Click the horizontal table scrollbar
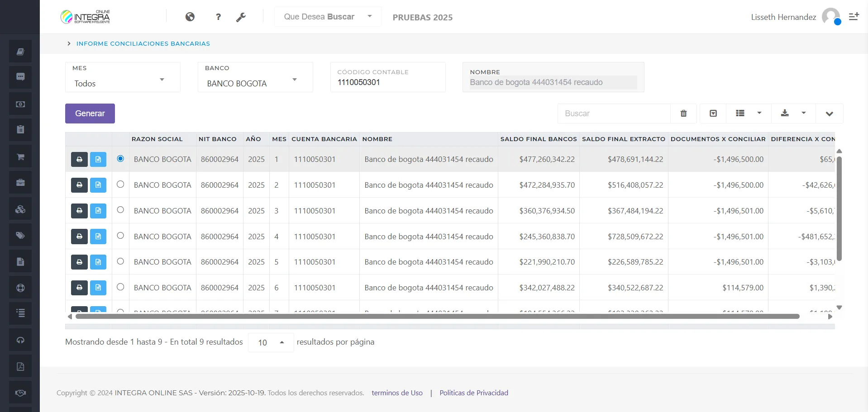This screenshot has width=868, height=412. (437, 317)
